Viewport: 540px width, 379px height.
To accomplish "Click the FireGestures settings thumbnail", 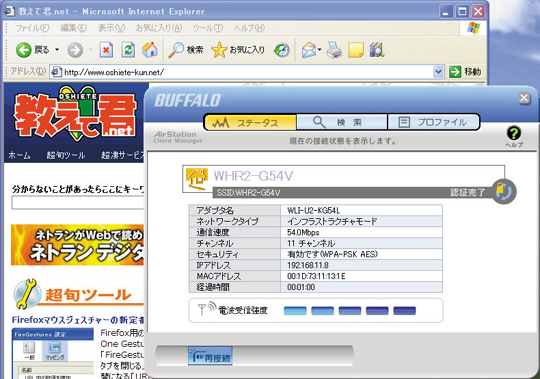I will (53, 354).
